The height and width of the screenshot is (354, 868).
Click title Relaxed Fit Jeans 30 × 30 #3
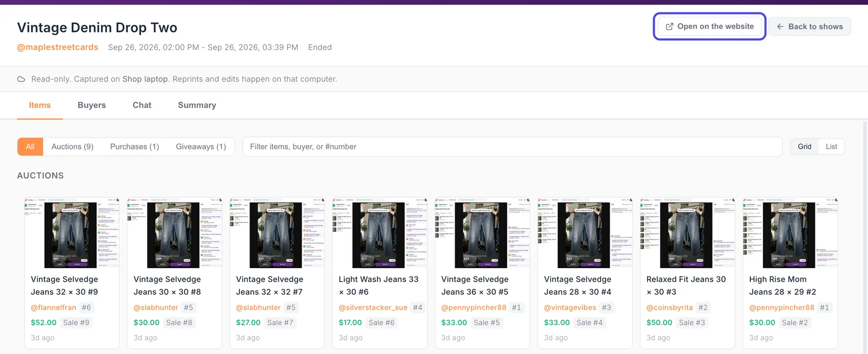click(686, 286)
